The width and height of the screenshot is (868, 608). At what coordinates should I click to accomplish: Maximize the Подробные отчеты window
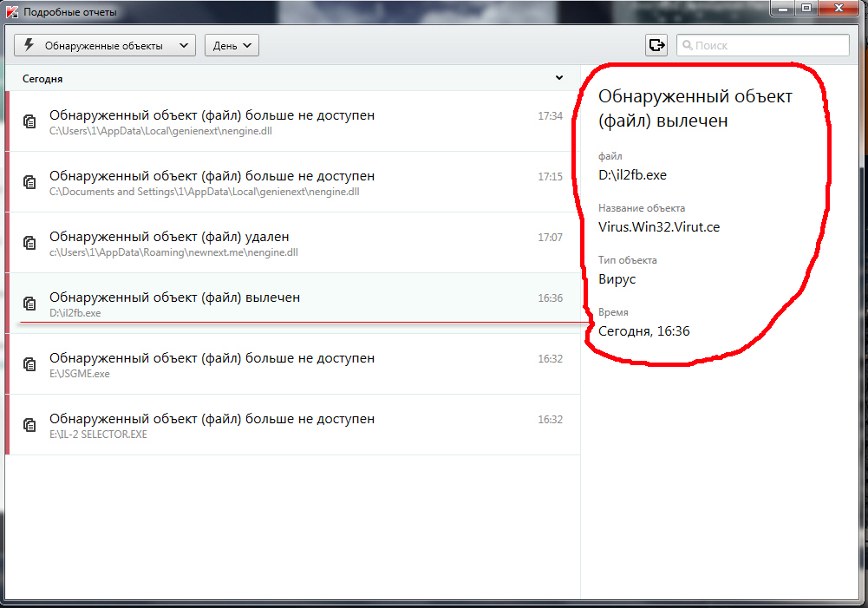pos(806,9)
